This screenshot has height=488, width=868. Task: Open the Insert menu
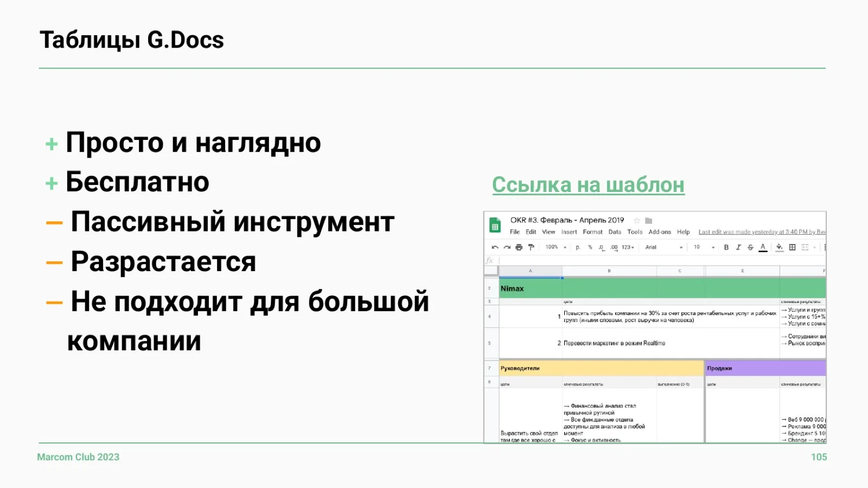pyautogui.click(x=569, y=232)
